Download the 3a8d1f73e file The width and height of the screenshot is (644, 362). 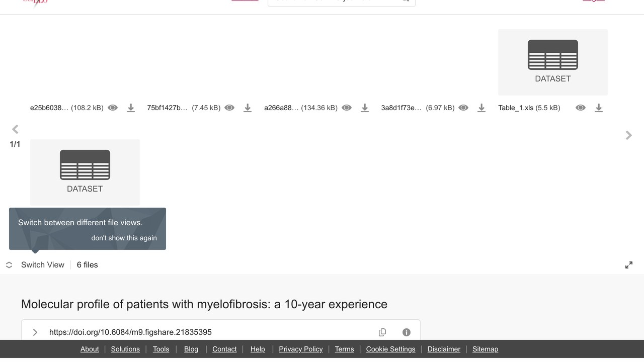click(x=481, y=108)
